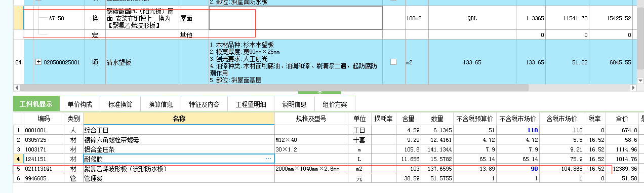Click code cell 1241151
644x193 pixels.
pyautogui.click(x=44, y=159)
